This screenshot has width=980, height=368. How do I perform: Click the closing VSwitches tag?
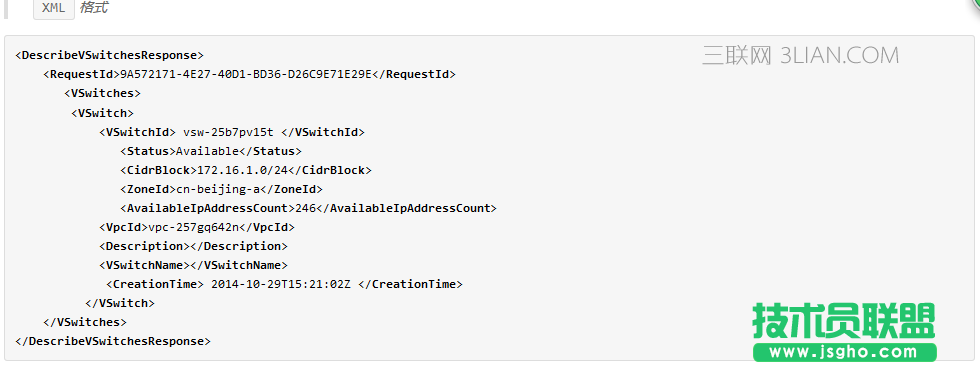pos(85,322)
